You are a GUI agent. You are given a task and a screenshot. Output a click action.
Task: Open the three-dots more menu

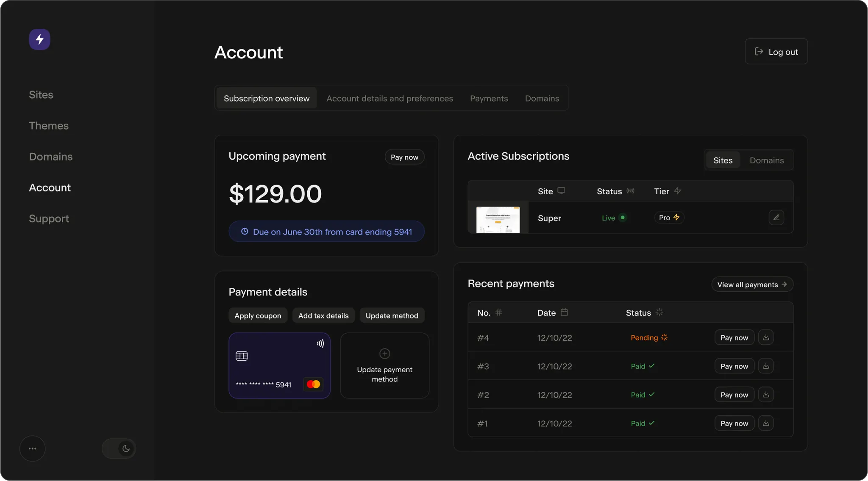(x=33, y=448)
